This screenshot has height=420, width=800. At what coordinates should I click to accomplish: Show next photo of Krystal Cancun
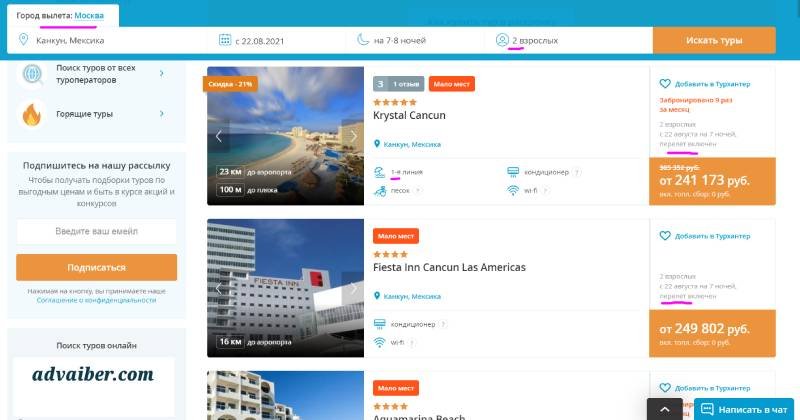pos(353,136)
